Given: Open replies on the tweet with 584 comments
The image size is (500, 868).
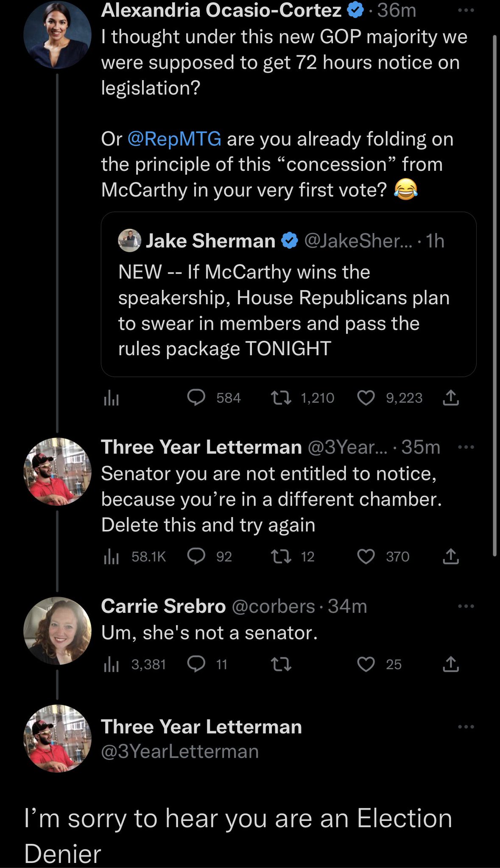Looking at the screenshot, I should coord(196,398).
